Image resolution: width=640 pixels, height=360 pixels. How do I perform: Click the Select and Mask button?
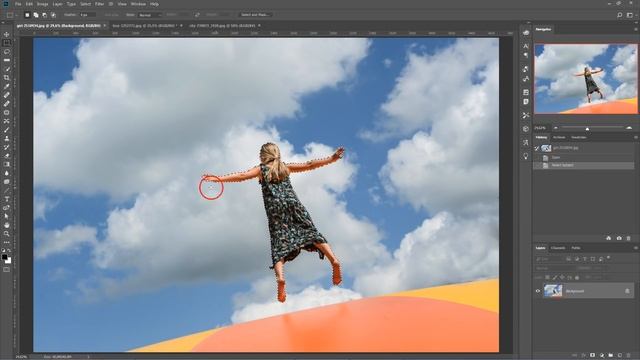255,15
